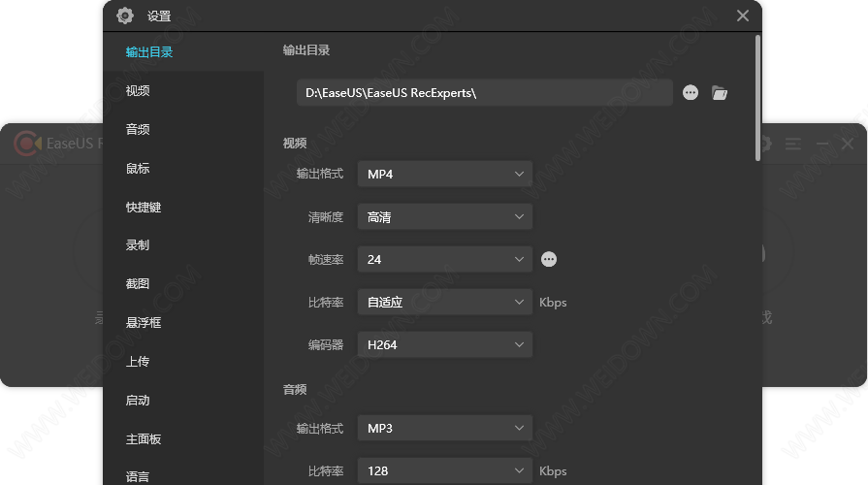The image size is (868, 485).
Task: Expand the video 输出格式 MP4 dropdown
Action: point(444,175)
